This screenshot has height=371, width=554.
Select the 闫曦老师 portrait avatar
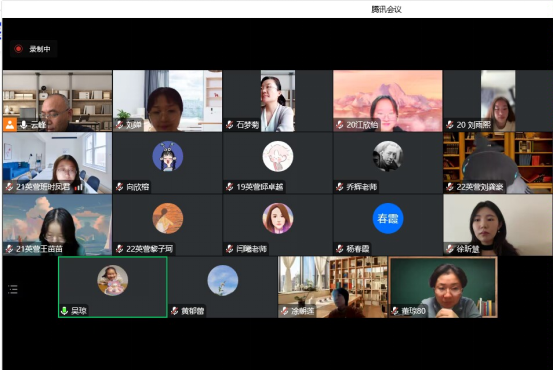[x=278, y=218]
